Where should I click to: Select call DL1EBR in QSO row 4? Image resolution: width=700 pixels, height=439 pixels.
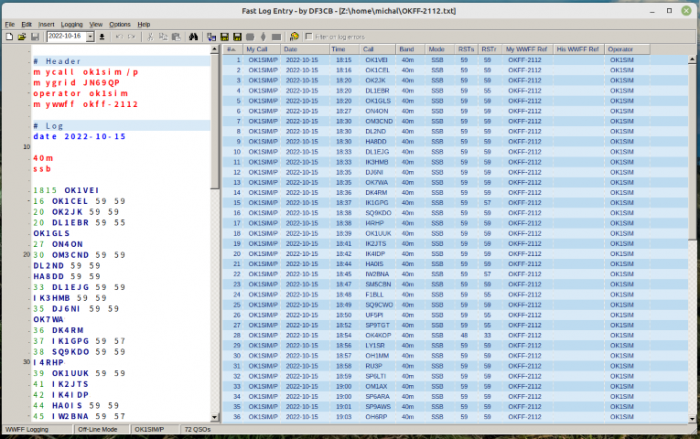[377, 91]
